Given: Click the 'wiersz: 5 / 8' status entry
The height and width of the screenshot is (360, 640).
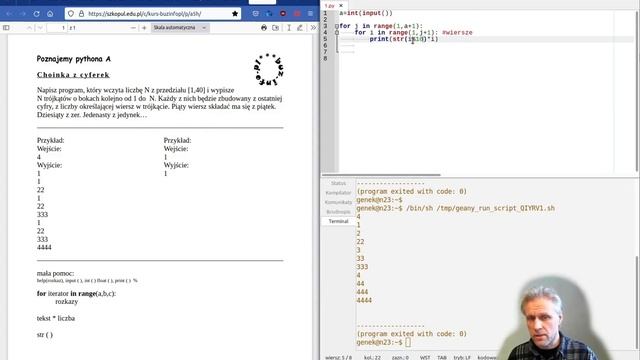Looking at the screenshot, I should click(x=338, y=358).
